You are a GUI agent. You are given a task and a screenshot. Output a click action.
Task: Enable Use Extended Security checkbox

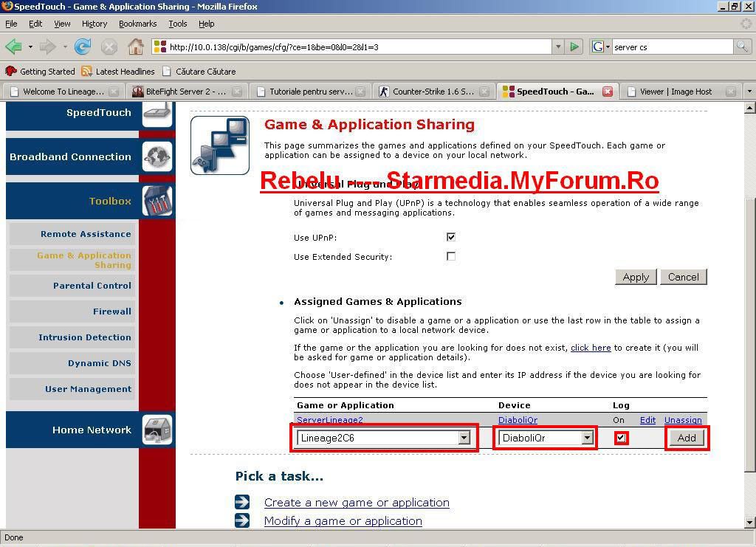click(x=451, y=256)
